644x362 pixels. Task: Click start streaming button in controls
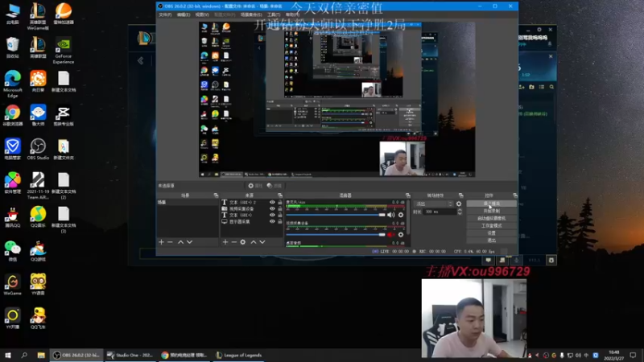tap(491, 204)
